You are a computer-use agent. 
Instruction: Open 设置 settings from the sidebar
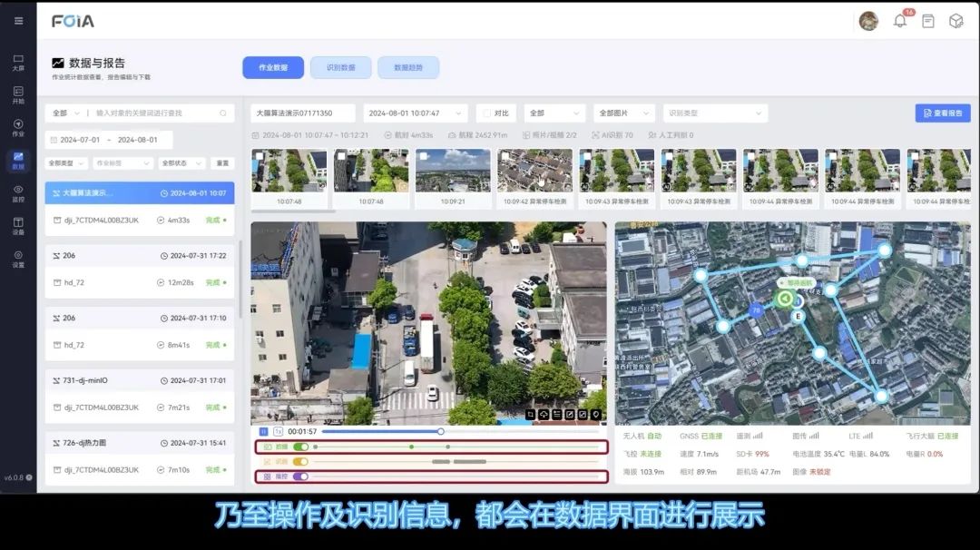[18, 259]
